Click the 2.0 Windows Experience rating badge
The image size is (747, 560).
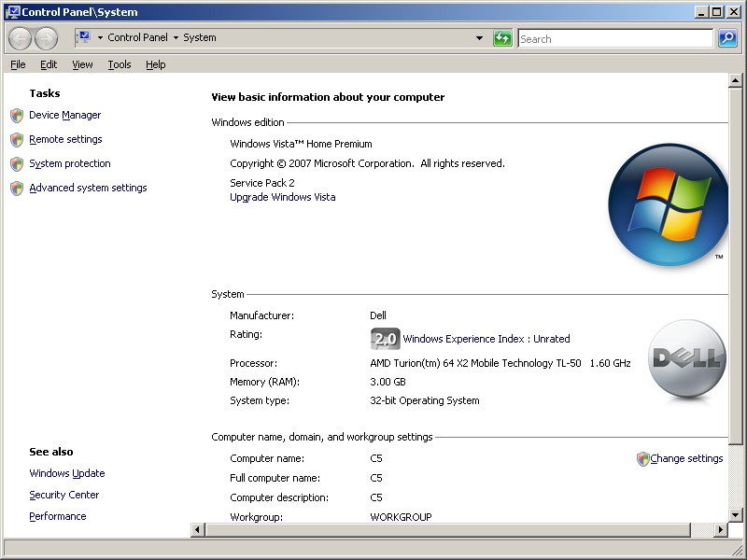point(385,339)
